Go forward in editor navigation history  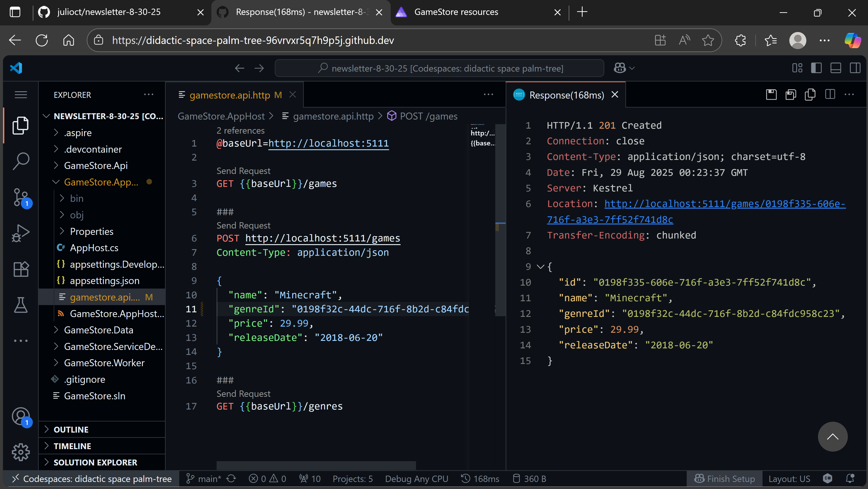click(259, 68)
